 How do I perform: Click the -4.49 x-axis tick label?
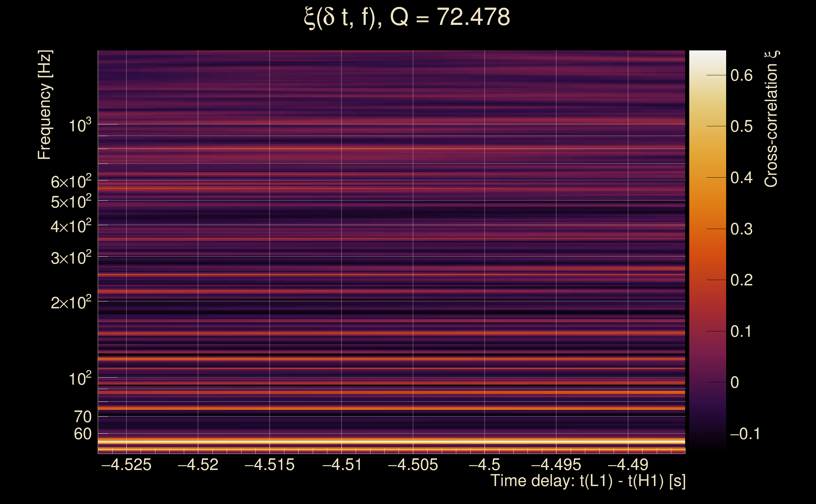pyautogui.click(x=628, y=465)
